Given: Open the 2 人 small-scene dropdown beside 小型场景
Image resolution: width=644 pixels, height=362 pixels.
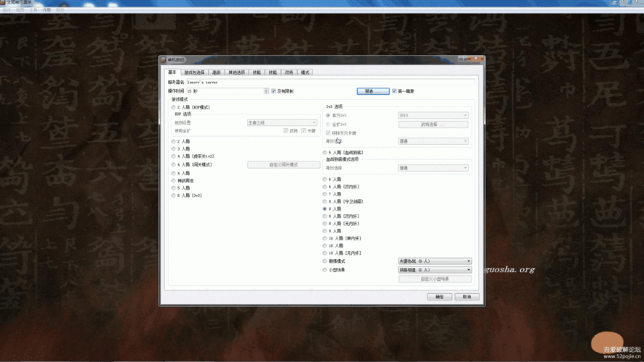Looking at the screenshot, I should coord(435,270).
